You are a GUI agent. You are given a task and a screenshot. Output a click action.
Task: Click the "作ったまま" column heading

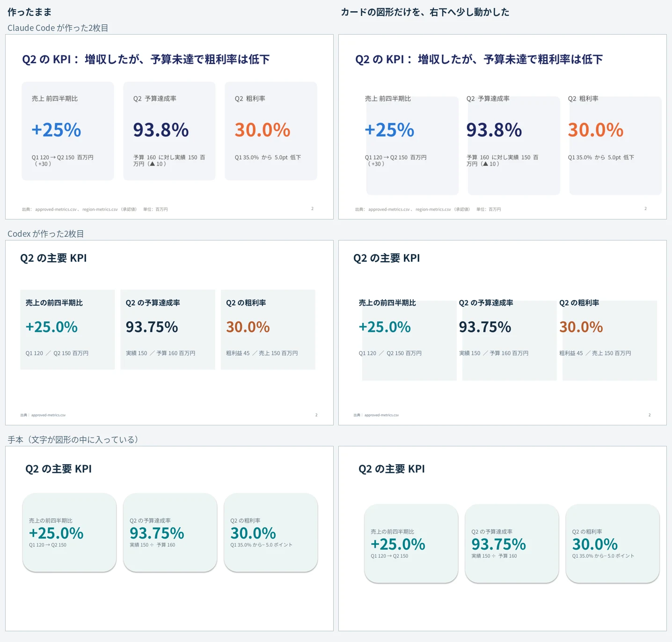point(29,12)
